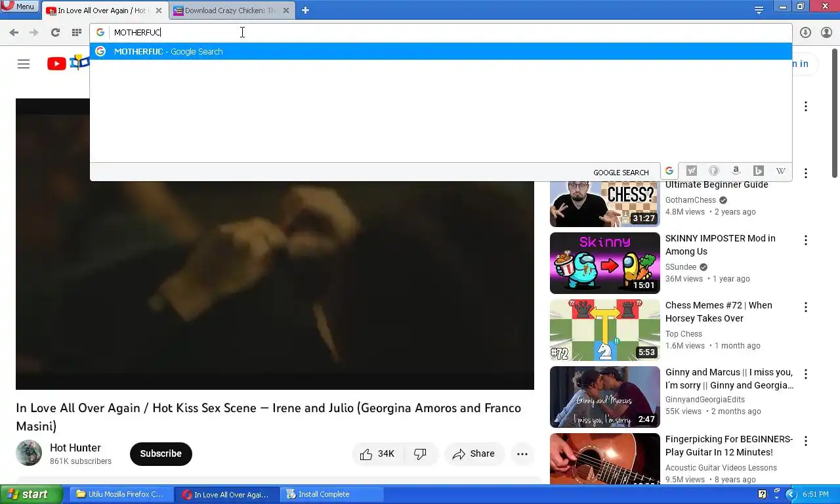Screen dimensions: 840x504
Task: Choose the DuckDuckGo search engine icon
Action: coord(713,171)
